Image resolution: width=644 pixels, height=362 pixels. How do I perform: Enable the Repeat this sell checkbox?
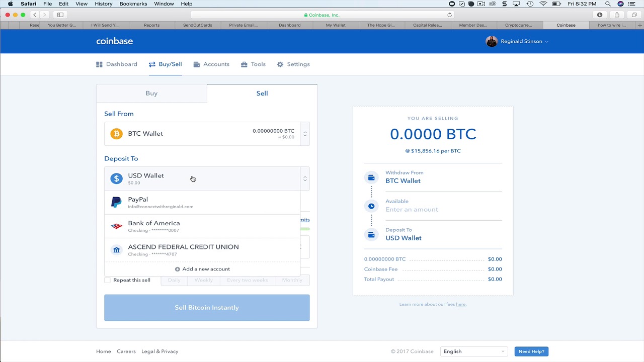(107, 280)
